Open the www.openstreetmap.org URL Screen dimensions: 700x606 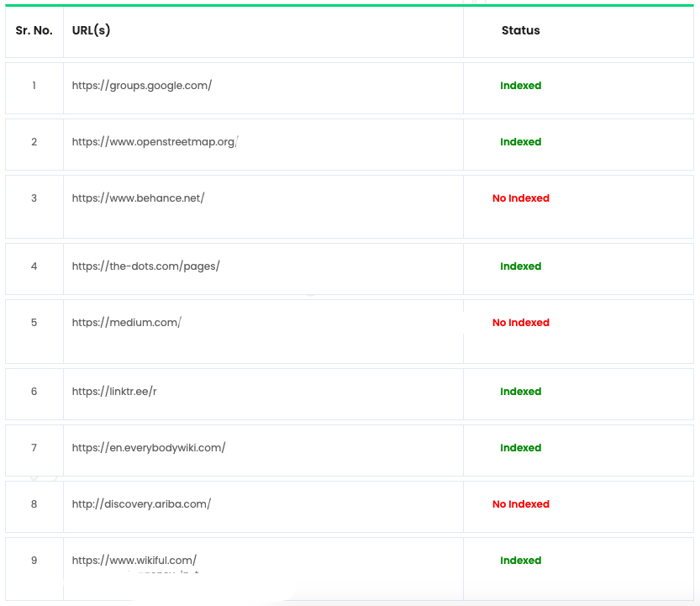pos(155,141)
